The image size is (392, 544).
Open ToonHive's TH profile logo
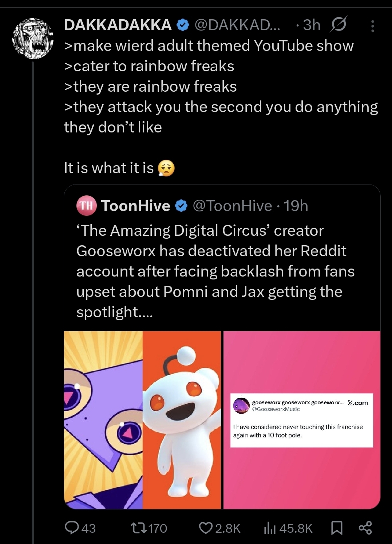pyautogui.click(x=86, y=206)
